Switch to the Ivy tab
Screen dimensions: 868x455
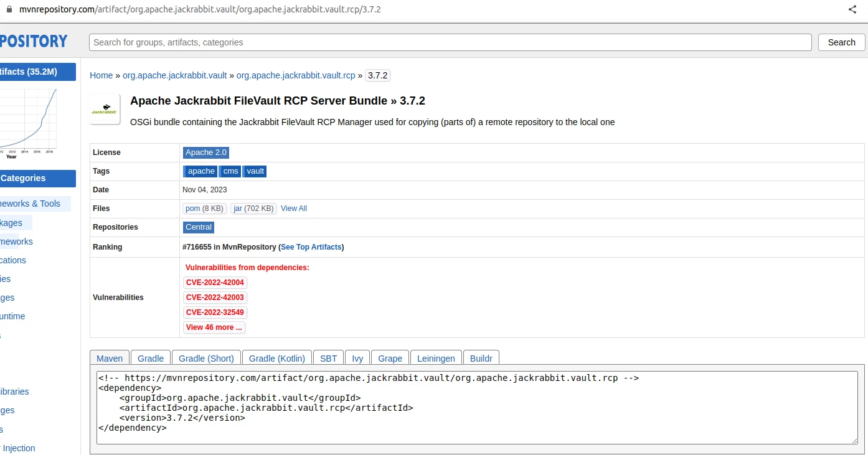coord(357,358)
